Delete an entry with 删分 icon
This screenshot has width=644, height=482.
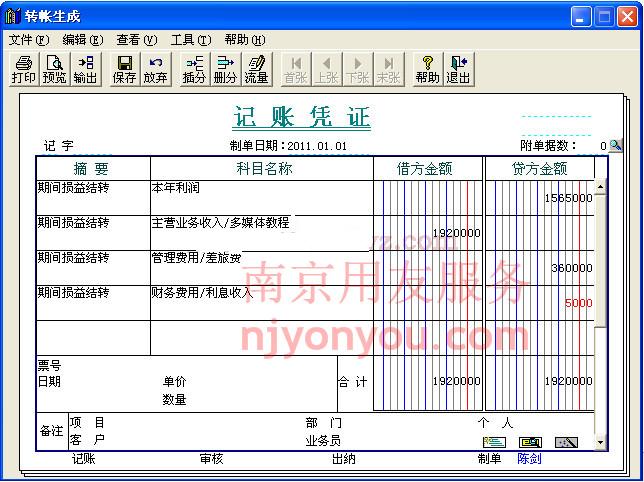[x=225, y=69]
